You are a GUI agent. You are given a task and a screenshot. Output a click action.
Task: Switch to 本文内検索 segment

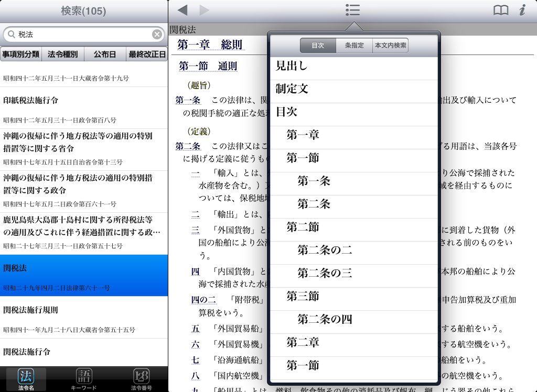click(390, 46)
